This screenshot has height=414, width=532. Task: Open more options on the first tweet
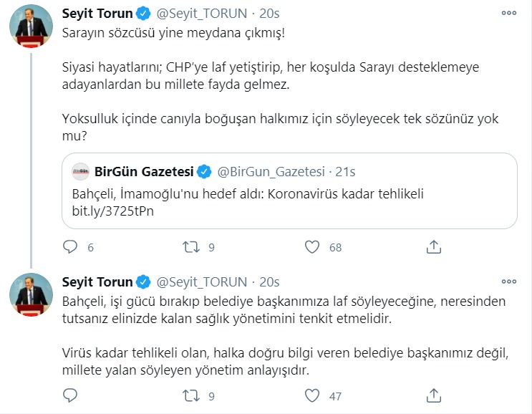coord(509,13)
